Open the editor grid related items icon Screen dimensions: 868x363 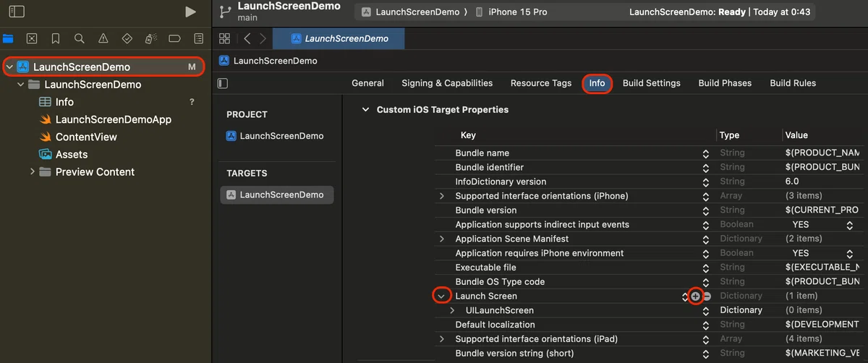pyautogui.click(x=224, y=38)
